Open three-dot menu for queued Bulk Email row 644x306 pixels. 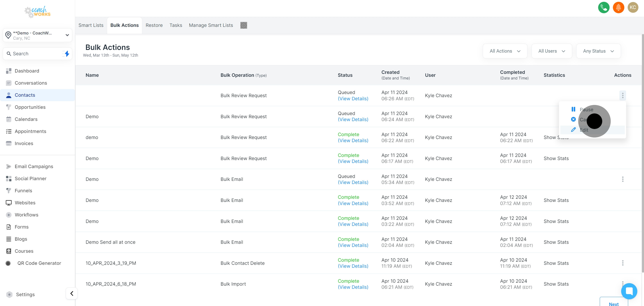pyautogui.click(x=623, y=179)
